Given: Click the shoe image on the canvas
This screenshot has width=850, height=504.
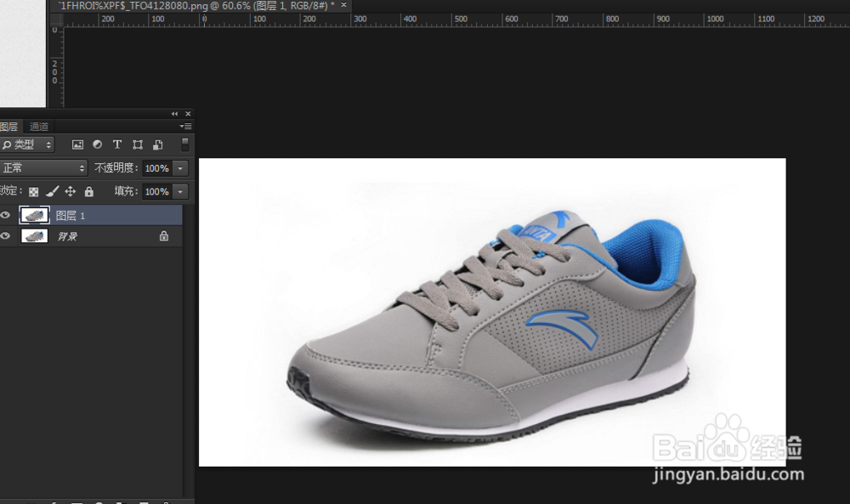Looking at the screenshot, I should pos(491,327).
